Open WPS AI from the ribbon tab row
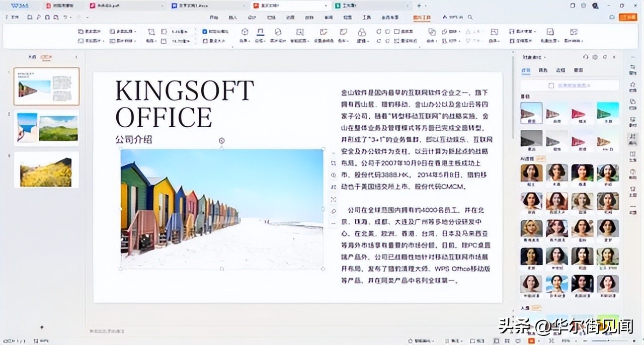644x345 pixels. coord(453,17)
